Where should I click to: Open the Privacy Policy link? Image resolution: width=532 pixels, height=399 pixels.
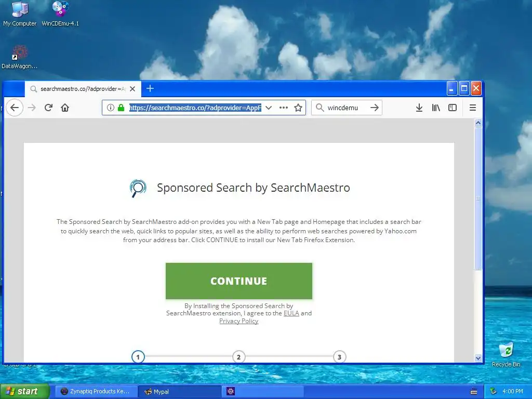[x=239, y=321]
